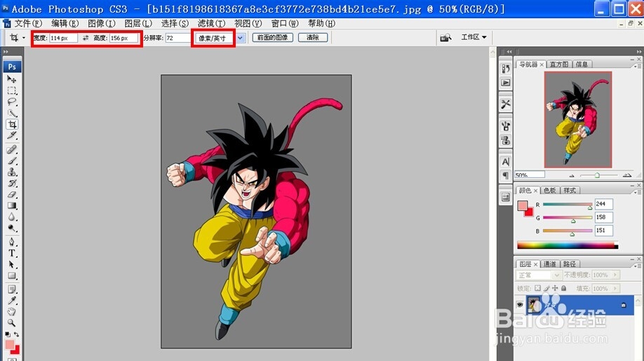The image size is (644, 361).
Task: Pick a color from the spectrum ramp
Action: tap(568, 246)
